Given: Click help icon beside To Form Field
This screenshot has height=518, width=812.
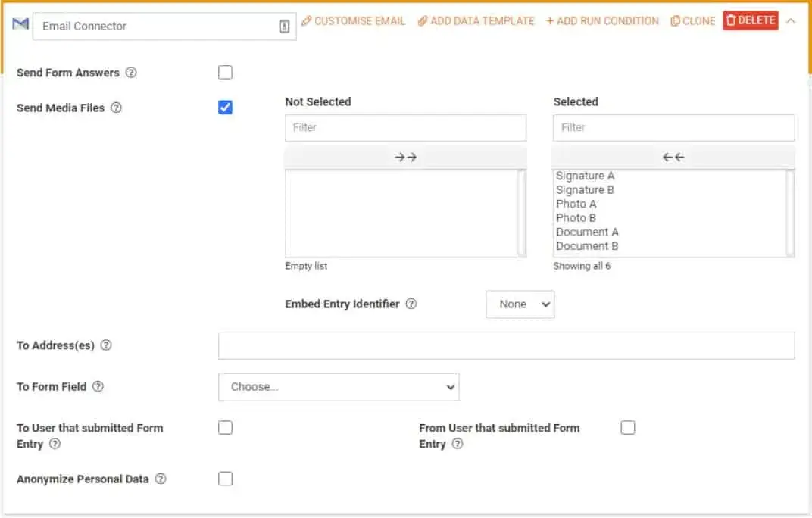Looking at the screenshot, I should (x=98, y=386).
